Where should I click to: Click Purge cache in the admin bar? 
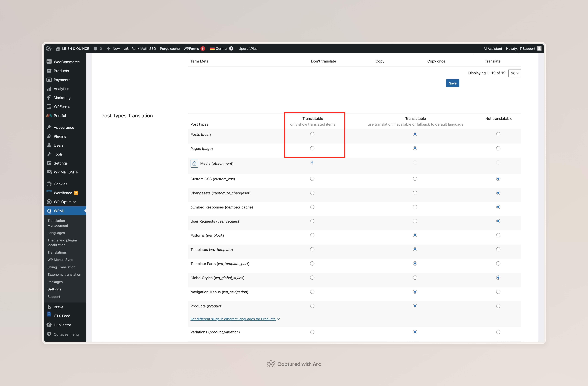170,49
